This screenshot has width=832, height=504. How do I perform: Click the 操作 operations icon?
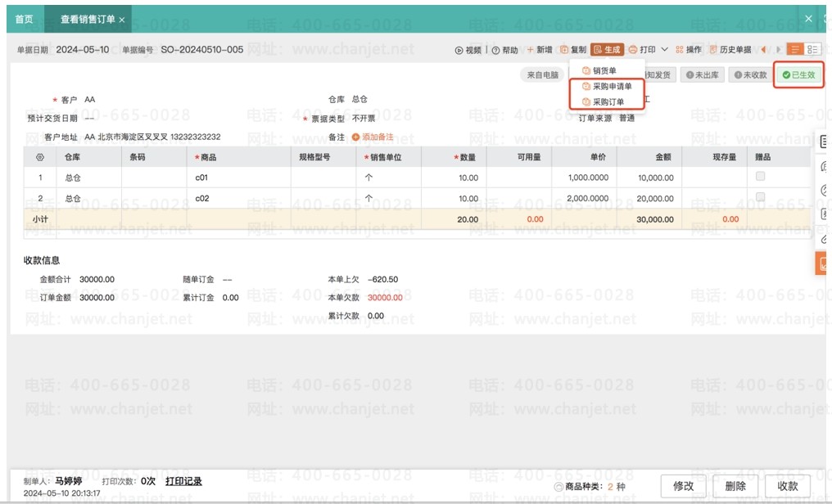click(x=680, y=50)
